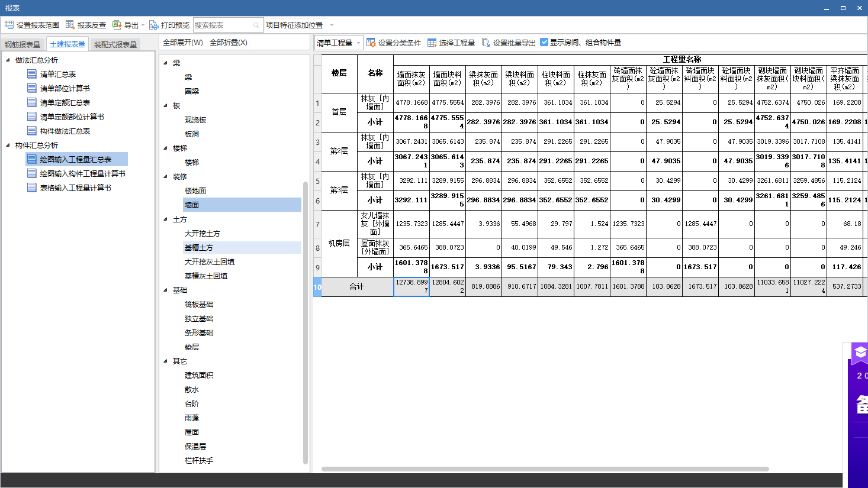This screenshot has width=868, height=488.
Task: Click report icon beside 清单汇总表
Action: click(x=32, y=74)
